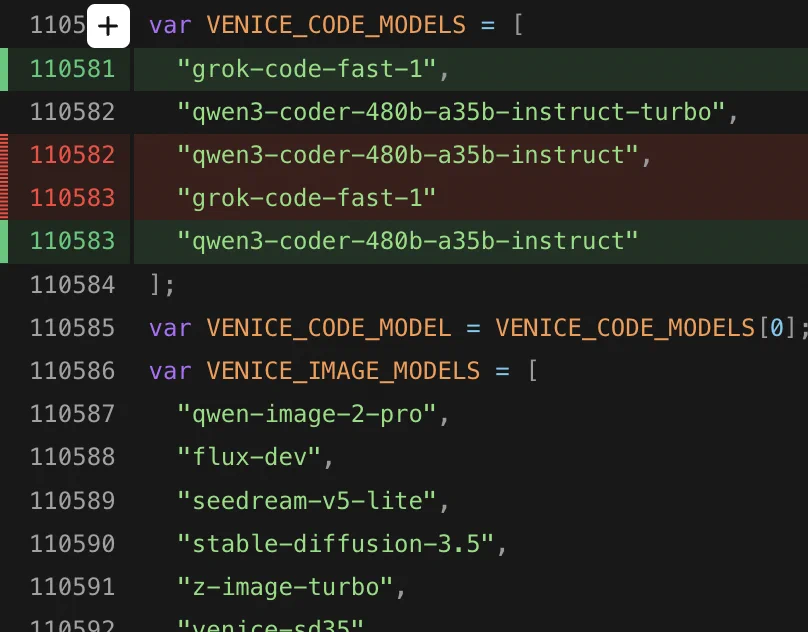The height and width of the screenshot is (632, 808).
Task: Click added "qwen3-coder-480b-a35b-instruct" string
Action: coord(408,241)
